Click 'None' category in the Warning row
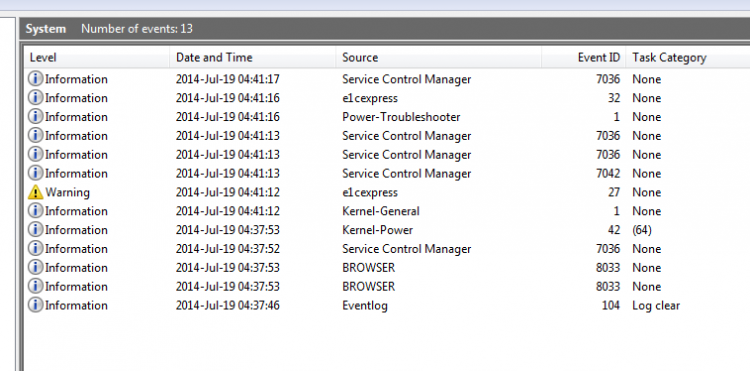The image size is (750, 371). click(x=647, y=192)
